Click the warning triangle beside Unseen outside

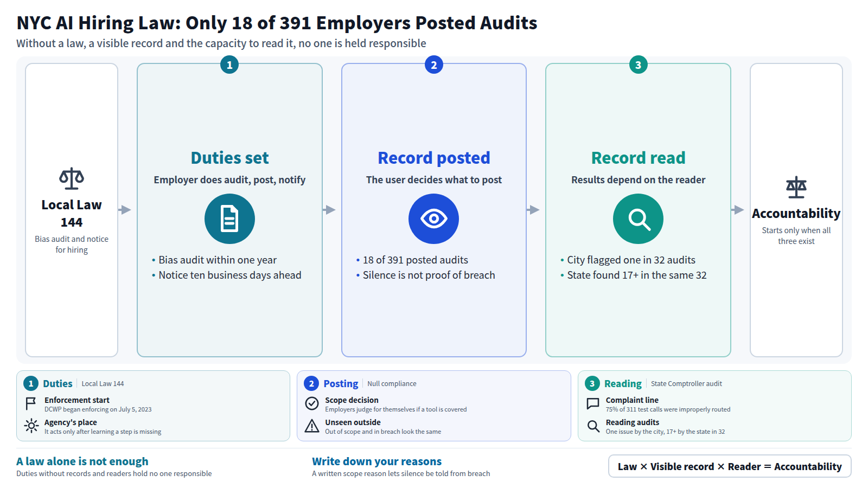coord(312,426)
